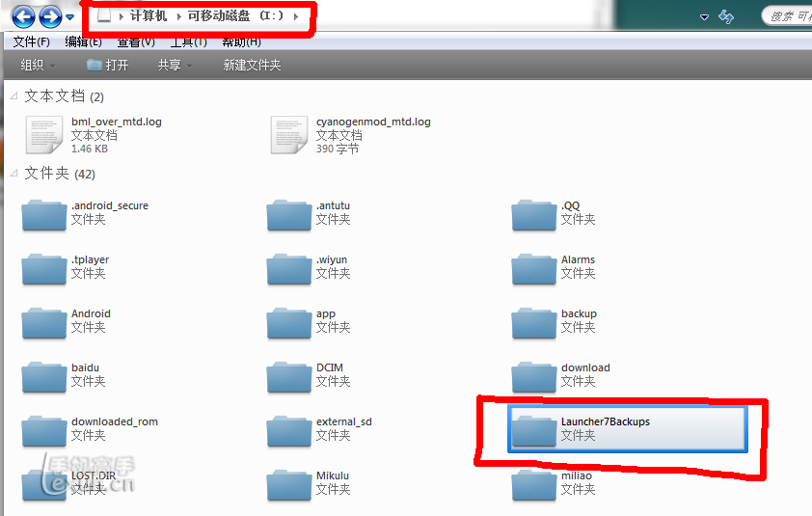The image size is (812, 516).
Task: Collapse the 文件夹 (42) group
Action: click(x=14, y=173)
